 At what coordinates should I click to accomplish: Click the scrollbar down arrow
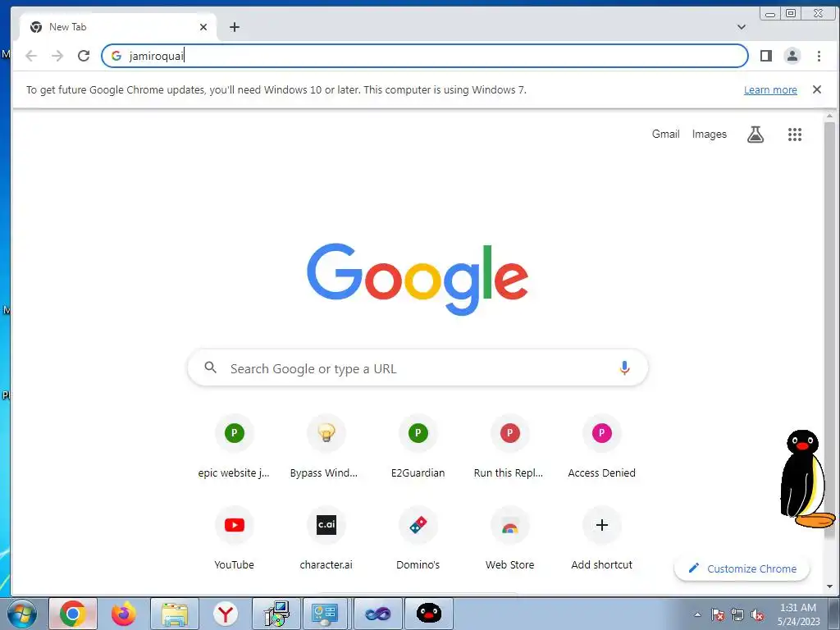coord(829,587)
